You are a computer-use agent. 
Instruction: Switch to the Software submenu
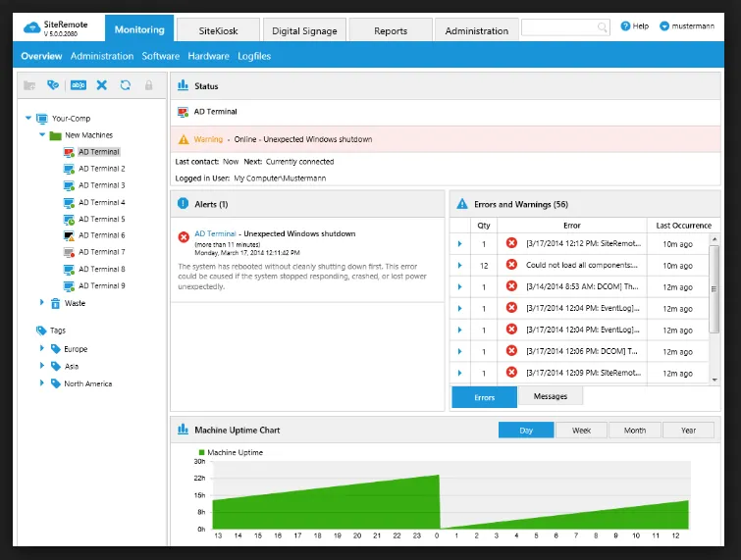(x=161, y=56)
